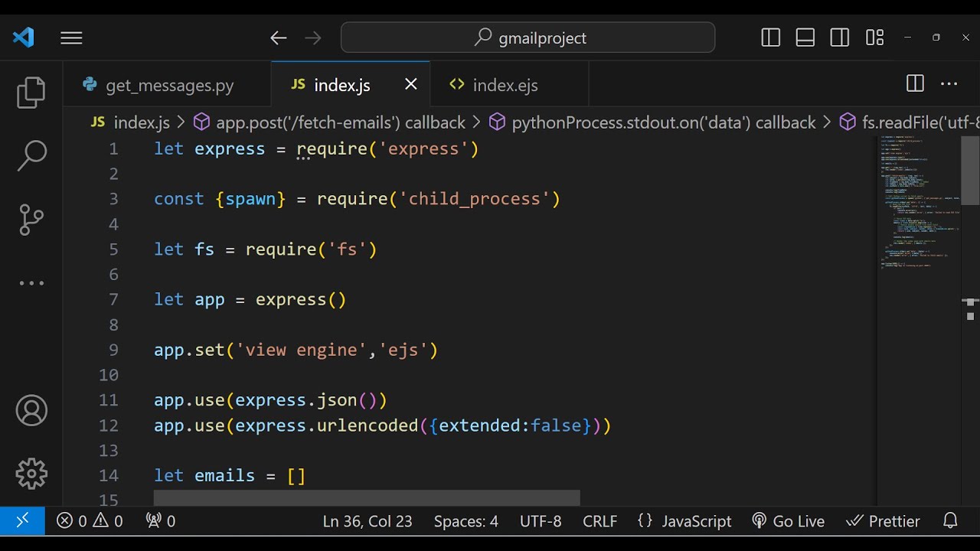This screenshot has height=551, width=980.
Task: Click the Prettier status bar button
Action: pos(883,521)
